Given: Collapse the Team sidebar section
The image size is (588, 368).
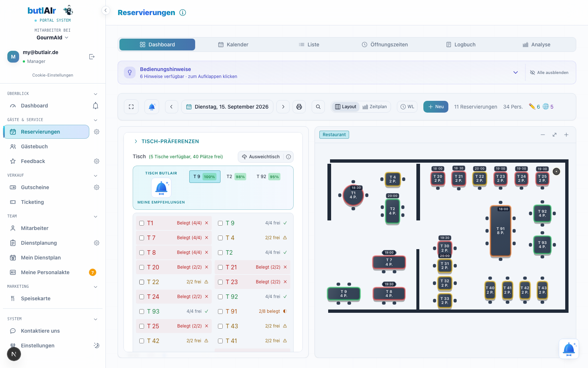Looking at the screenshot, I should click(96, 216).
